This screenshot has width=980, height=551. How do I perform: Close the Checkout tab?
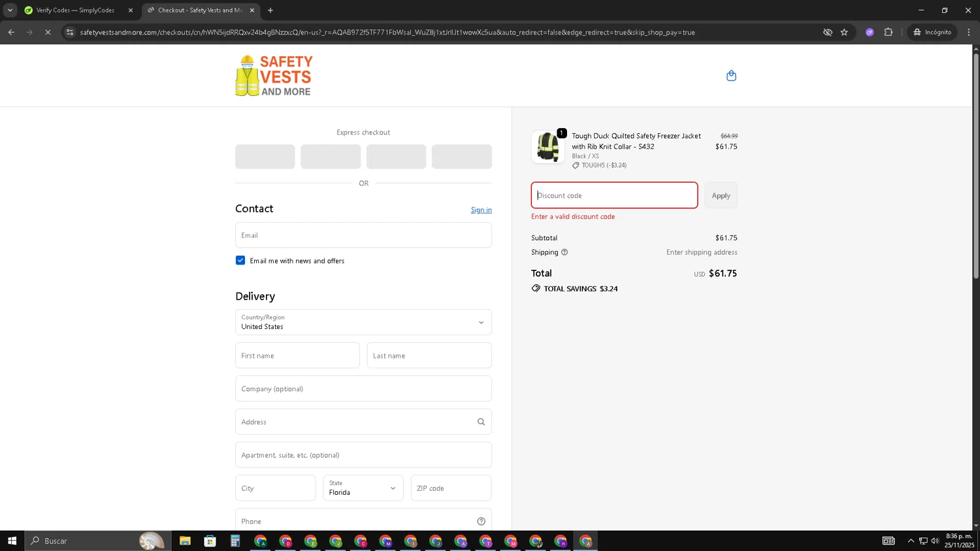point(252,10)
